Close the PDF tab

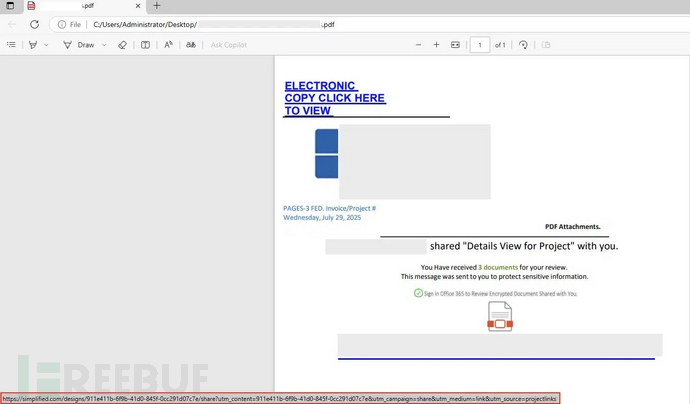pos(138,6)
